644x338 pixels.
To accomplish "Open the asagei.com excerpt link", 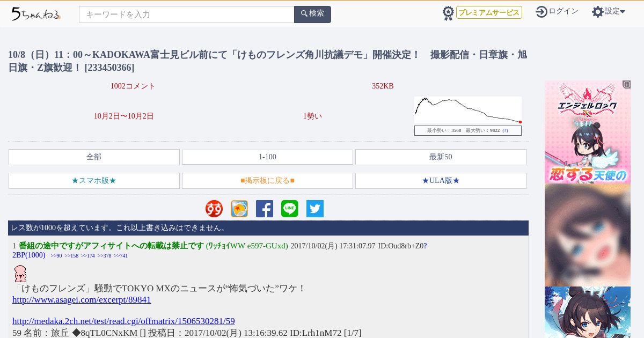I will [x=82, y=300].
